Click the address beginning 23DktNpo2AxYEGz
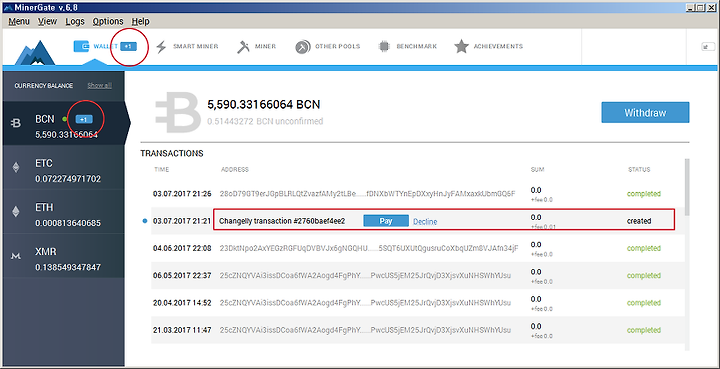 click(369, 248)
